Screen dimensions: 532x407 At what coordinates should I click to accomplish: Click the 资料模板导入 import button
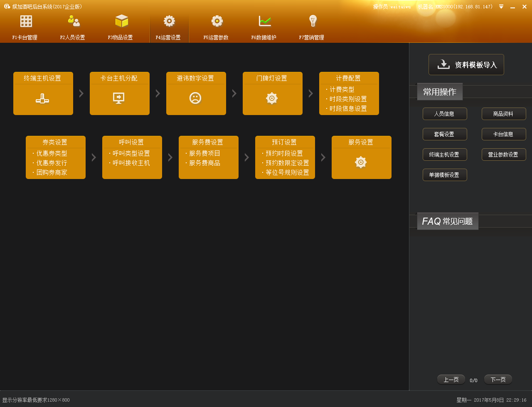[466, 65]
